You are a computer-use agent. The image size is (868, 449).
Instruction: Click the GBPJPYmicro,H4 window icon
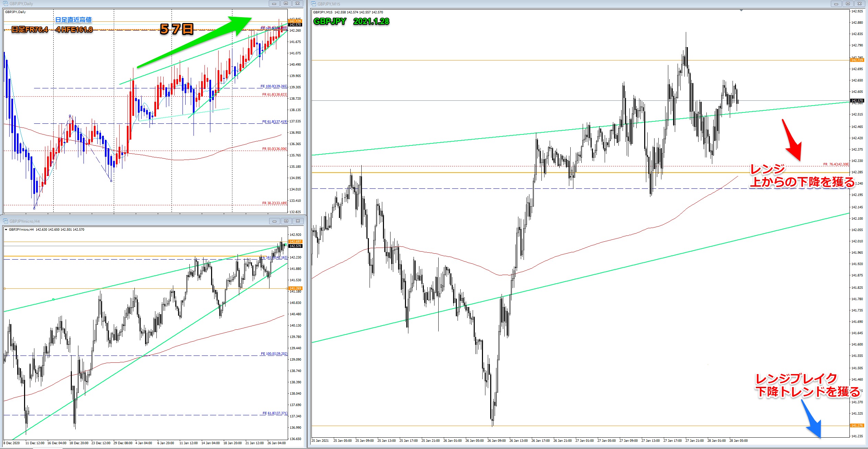point(6,221)
